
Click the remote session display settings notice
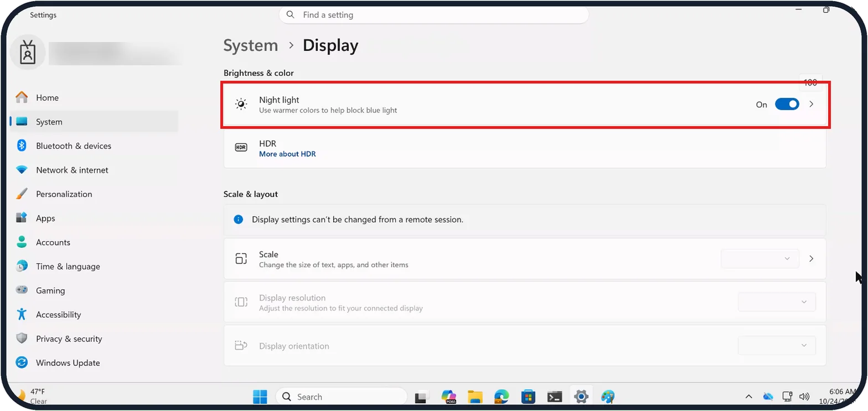coord(525,220)
